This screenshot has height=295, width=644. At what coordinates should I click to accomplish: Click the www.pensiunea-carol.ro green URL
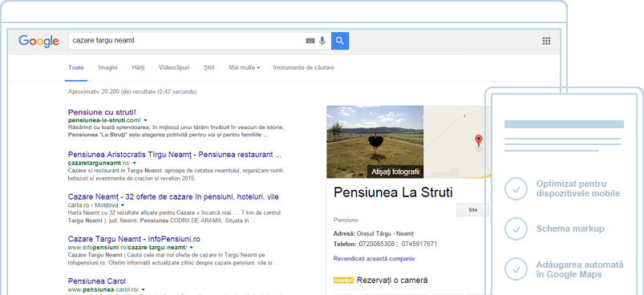point(103,289)
